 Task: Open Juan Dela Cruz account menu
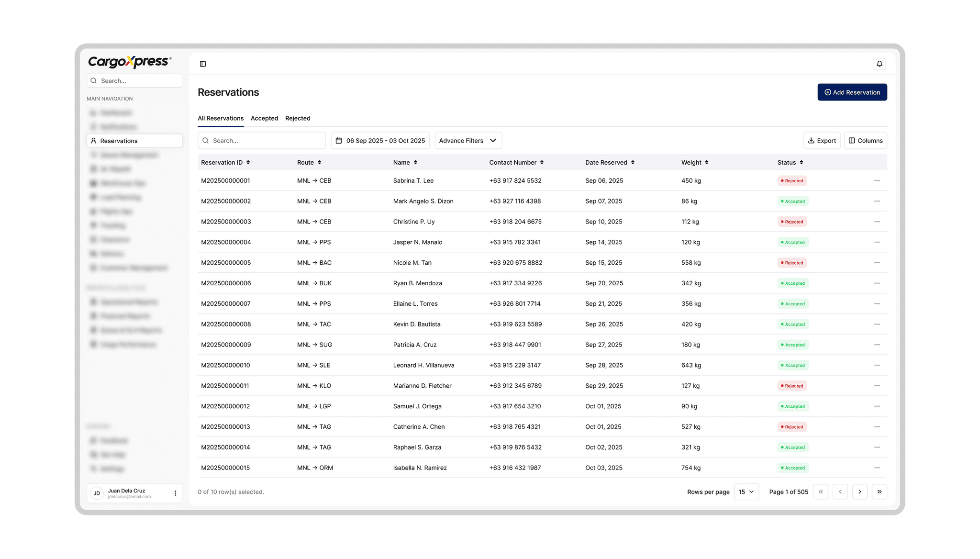[175, 493]
